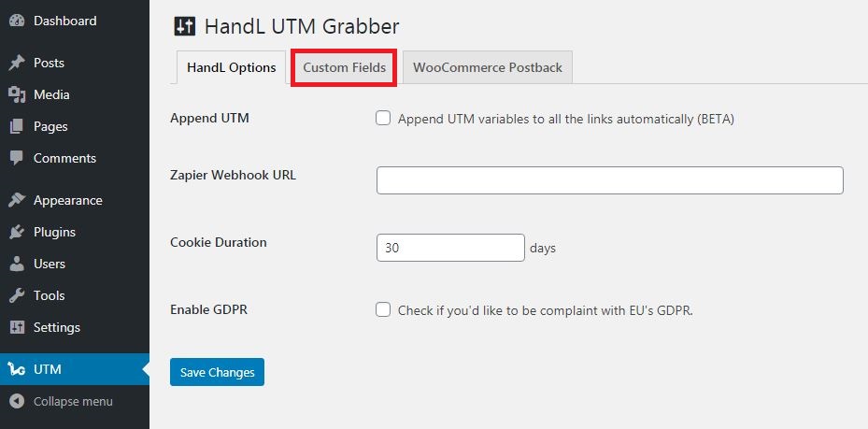This screenshot has height=429, width=868.
Task: Enable Append UTM variables checkbox
Action: point(383,119)
